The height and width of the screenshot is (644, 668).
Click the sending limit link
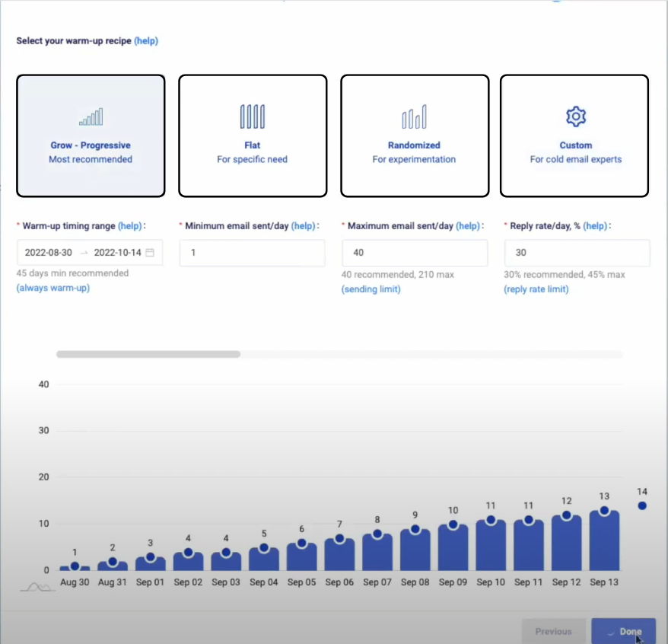point(371,289)
